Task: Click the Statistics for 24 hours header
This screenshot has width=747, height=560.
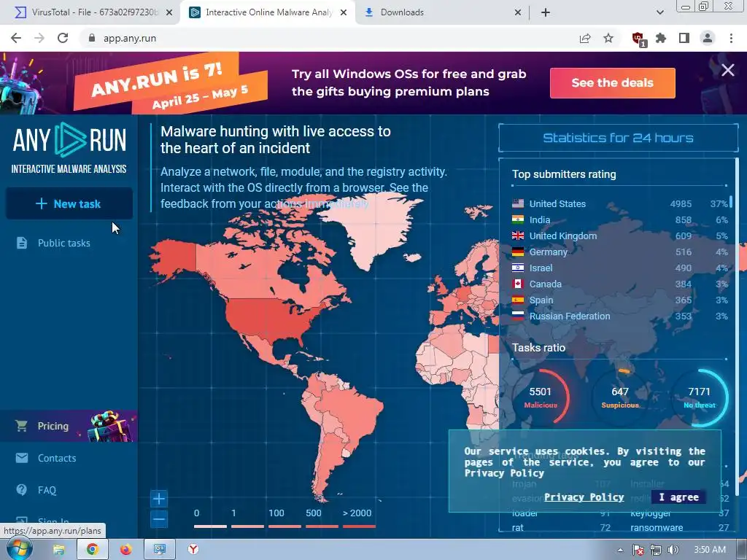Action: (x=618, y=138)
